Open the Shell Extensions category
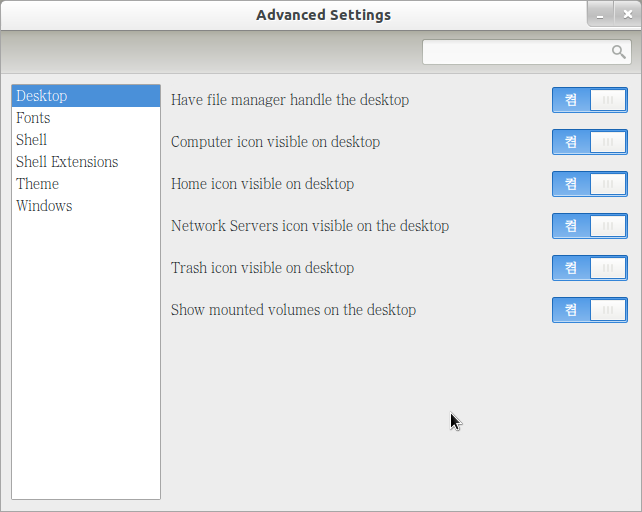This screenshot has width=642, height=512. point(86,162)
